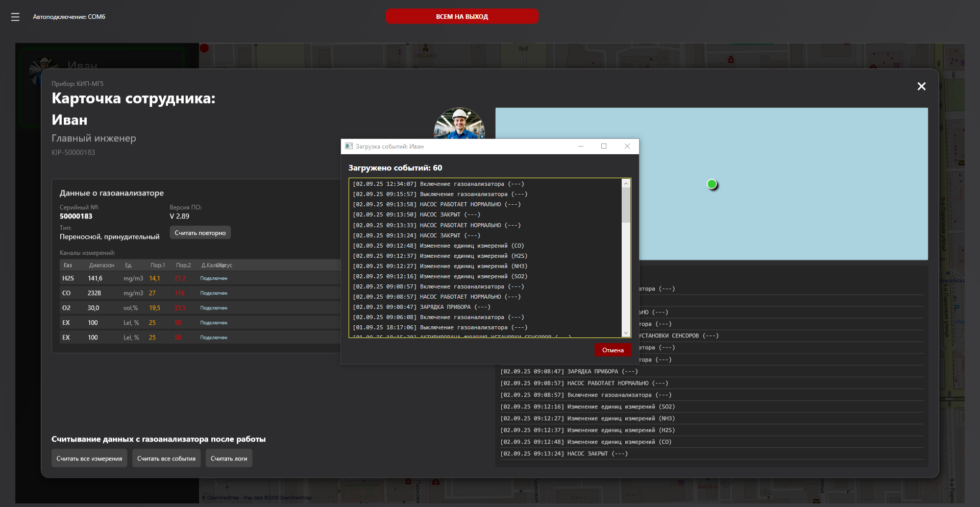The image size is (980, 507).
Task: Close the employee card with the X
Action: point(921,86)
